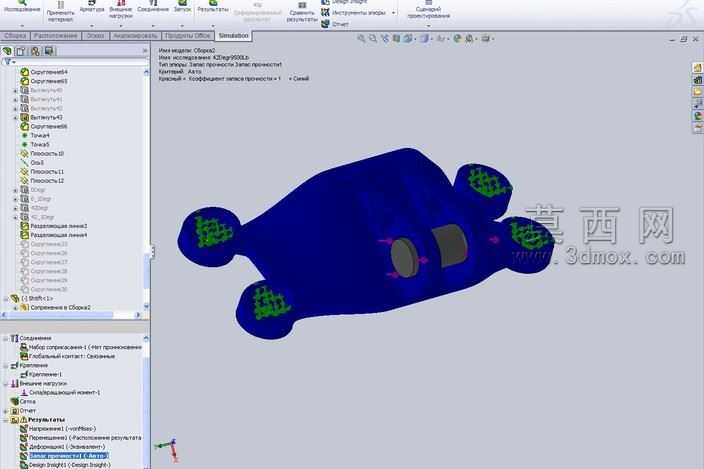Click the Zoom to Area view icon
This screenshot has width=704, height=469.
373,39
